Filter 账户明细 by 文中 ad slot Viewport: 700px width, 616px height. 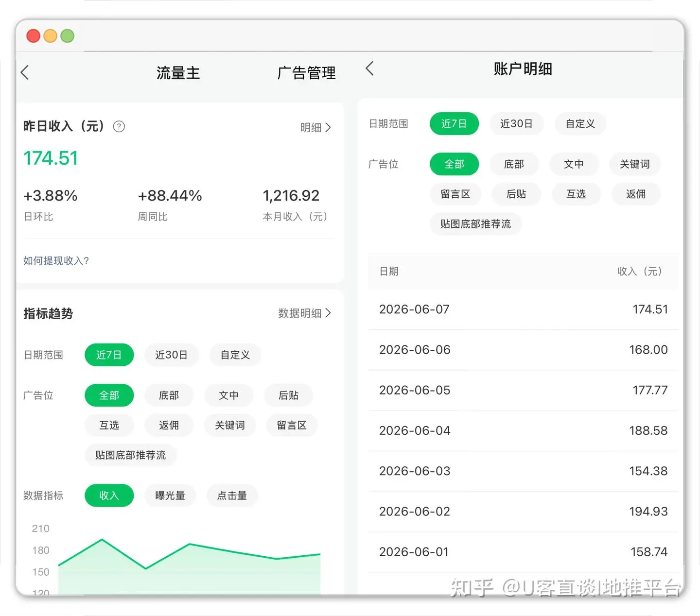pyautogui.click(x=574, y=164)
